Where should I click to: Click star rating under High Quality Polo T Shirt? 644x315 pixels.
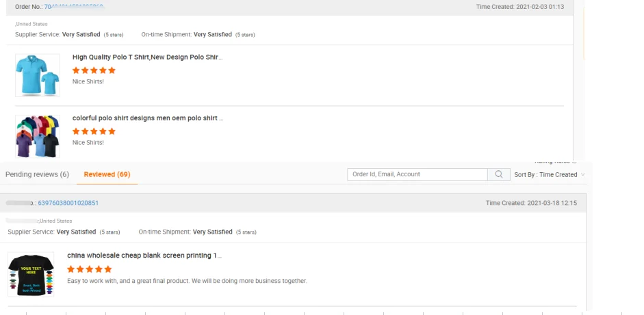[x=94, y=70]
